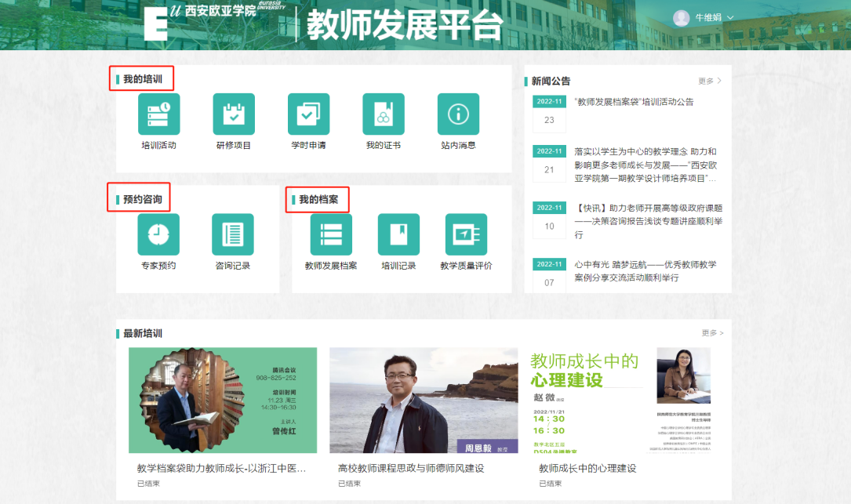Screen dimensions: 851x504
Task: Click the 教学档案袋助力教师成长 training thumbnail
Action: point(223,400)
